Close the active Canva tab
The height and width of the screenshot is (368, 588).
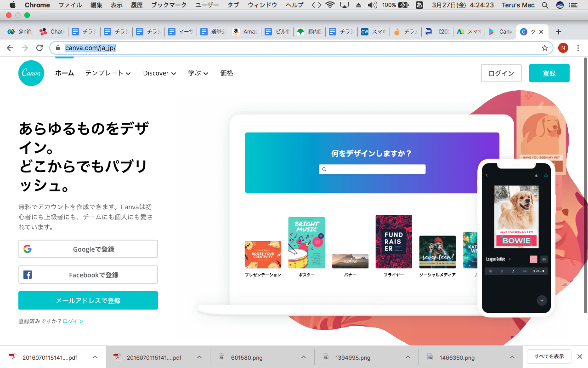point(541,32)
